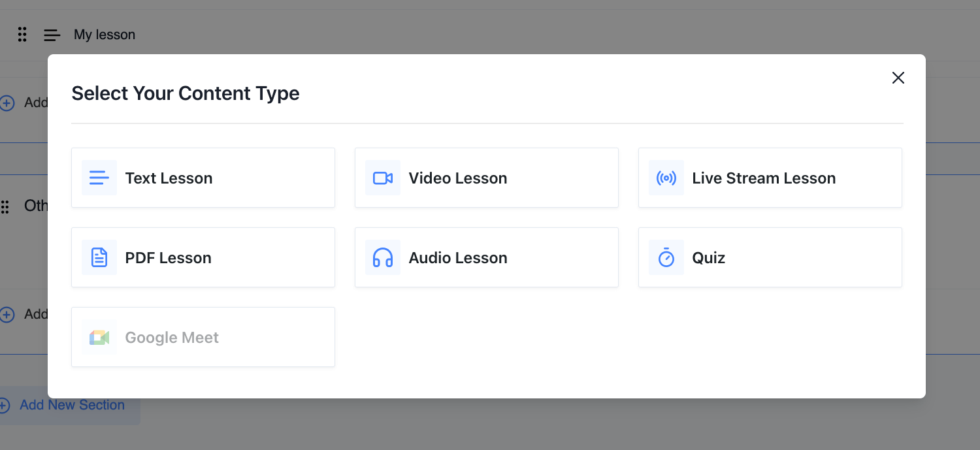Choose the Quiz label

tap(709, 258)
